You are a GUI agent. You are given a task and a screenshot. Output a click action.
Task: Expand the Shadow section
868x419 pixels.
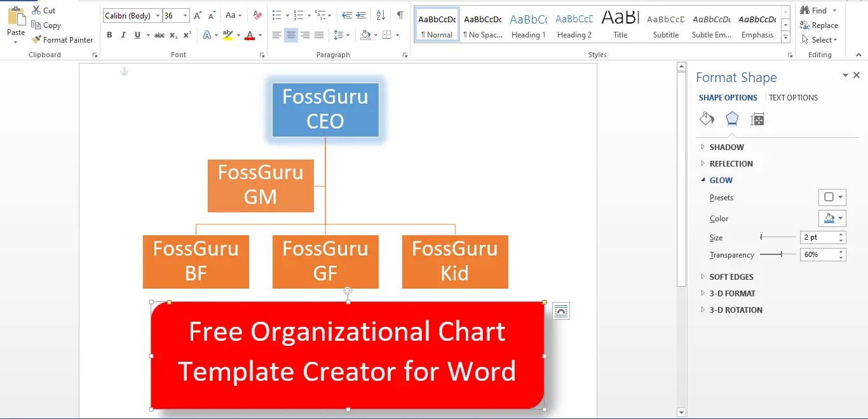[726, 147]
